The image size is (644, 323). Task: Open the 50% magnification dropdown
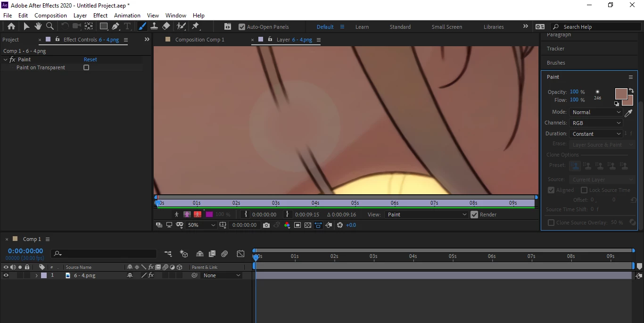pos(201,225)
